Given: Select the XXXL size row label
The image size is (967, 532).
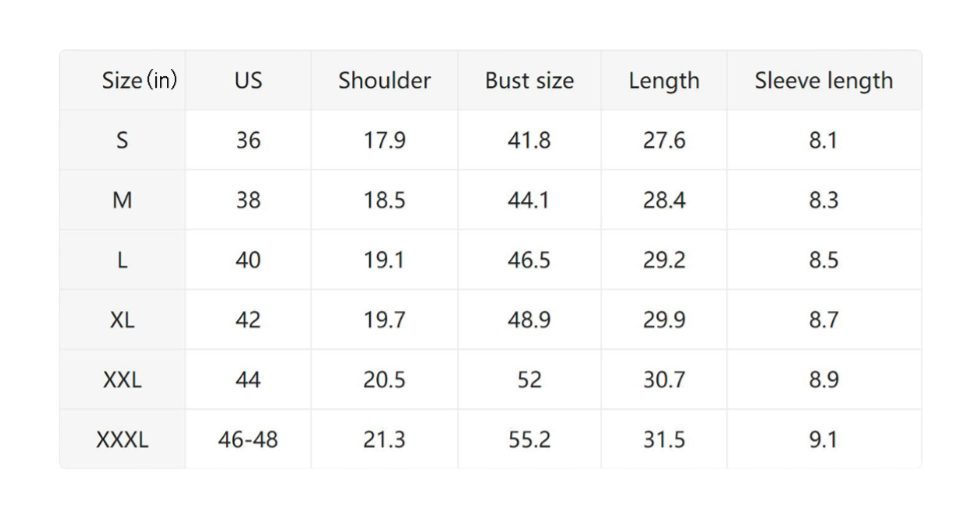Looking at the screenshot, I should click(x=122, y=440).
